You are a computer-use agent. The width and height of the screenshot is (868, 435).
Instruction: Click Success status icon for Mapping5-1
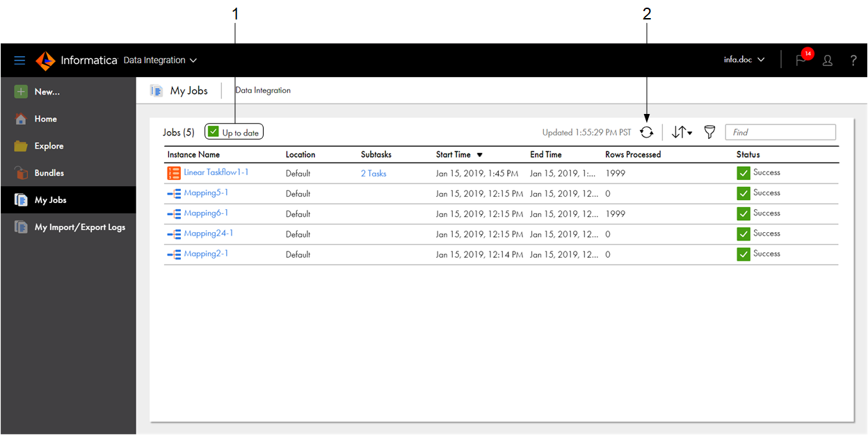point(744,193)
